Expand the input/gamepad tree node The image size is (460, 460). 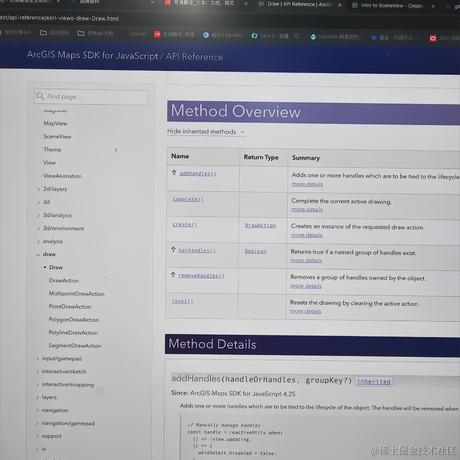click(x=37, y=359)
